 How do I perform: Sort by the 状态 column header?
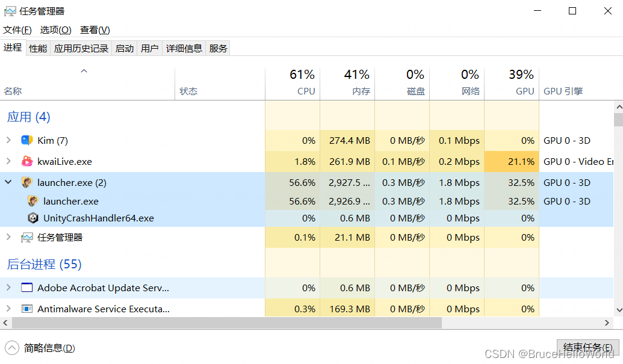[x=220, y=84]
